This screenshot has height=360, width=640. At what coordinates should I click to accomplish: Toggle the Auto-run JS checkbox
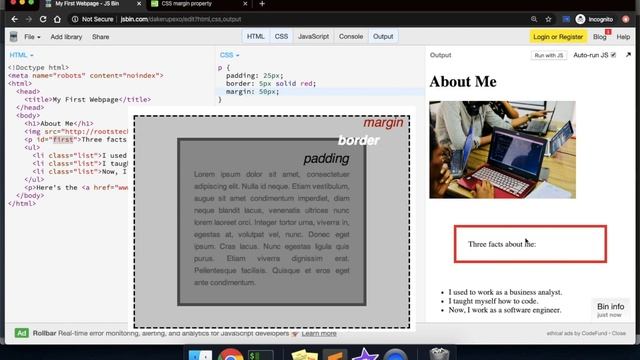[x=613, y=55]
